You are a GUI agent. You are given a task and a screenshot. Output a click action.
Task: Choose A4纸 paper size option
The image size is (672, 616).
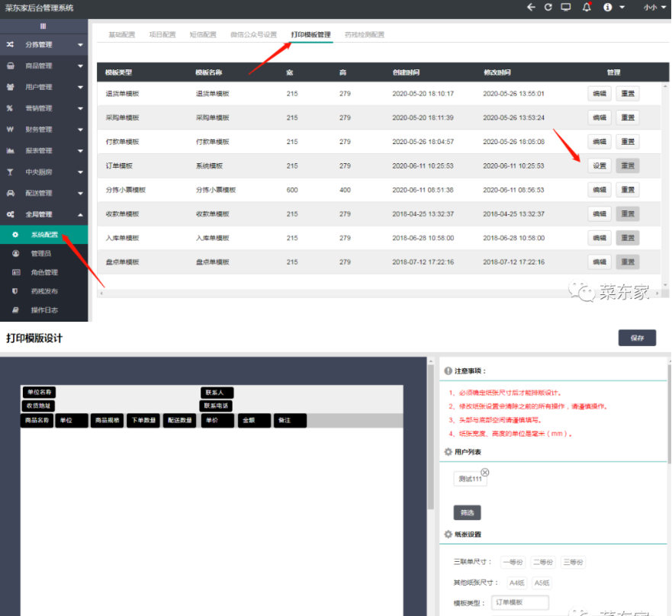tap(516, 582)
